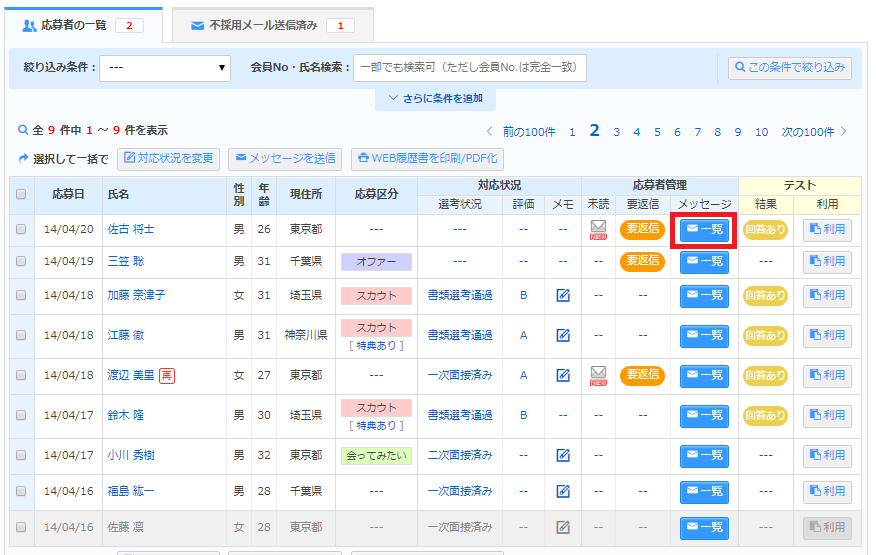Go to previous 100 results arrow
The height and width of the screenshot is (555, 876).
click(489, 132)
